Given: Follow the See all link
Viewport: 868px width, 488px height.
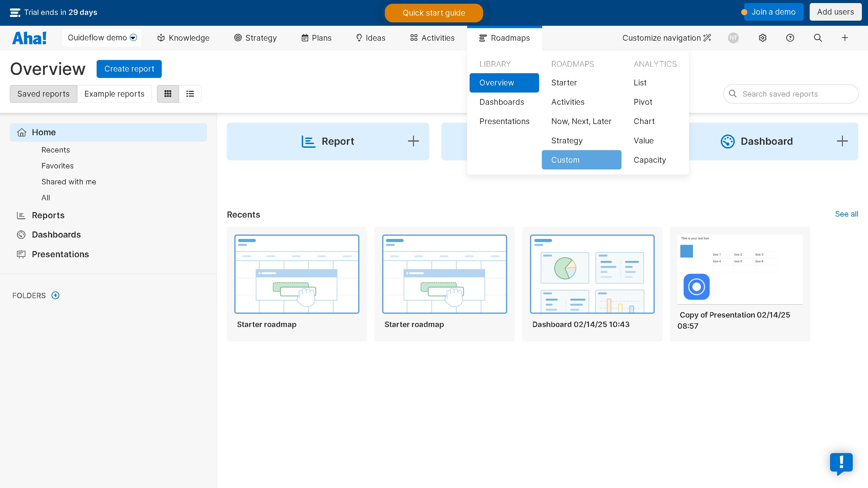Looking at the screenshot, I should click(x=846, y=214).
